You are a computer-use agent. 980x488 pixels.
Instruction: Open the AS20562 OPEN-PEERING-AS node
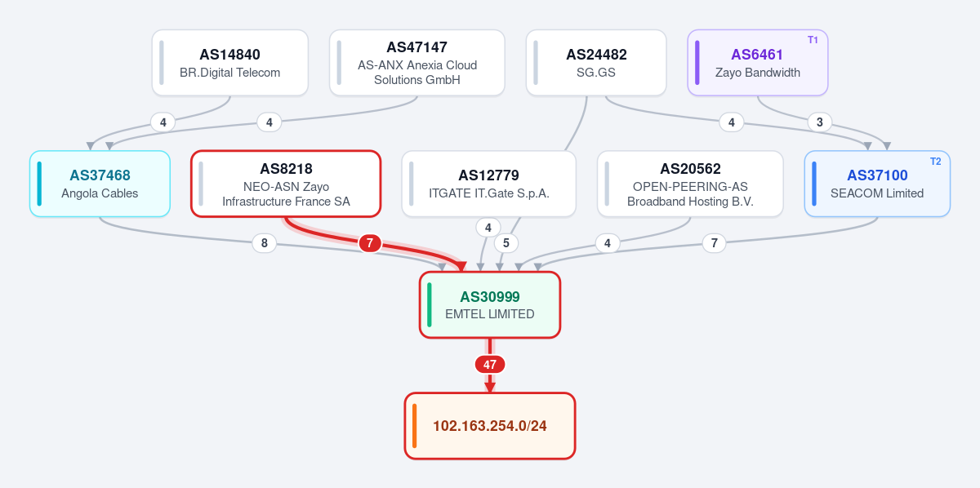[x=690, y=184]
